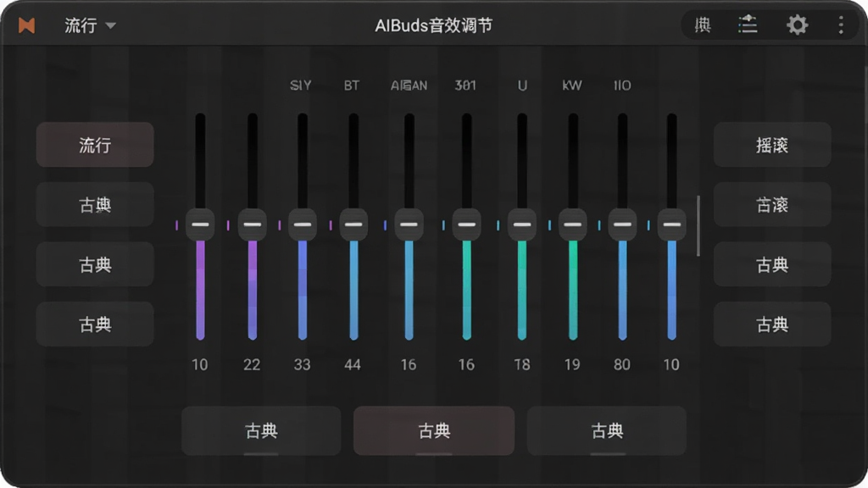The width and height of the screenshot is (868, 488).
Task: Click the blue slider handle beside the scrollbar
Action: tap(671, 224)
